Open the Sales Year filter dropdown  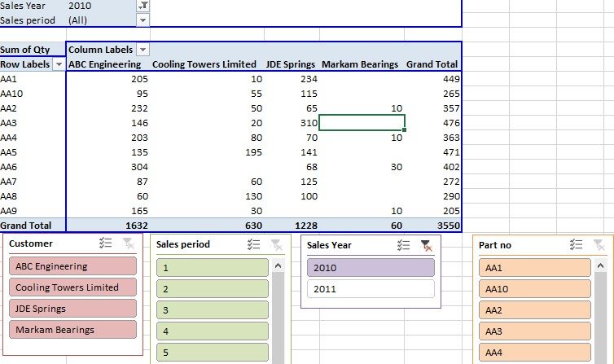(x=143, y=6)
